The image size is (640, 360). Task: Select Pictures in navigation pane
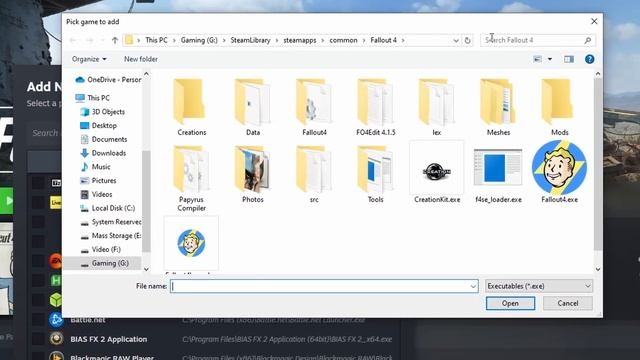coord(98,180)
